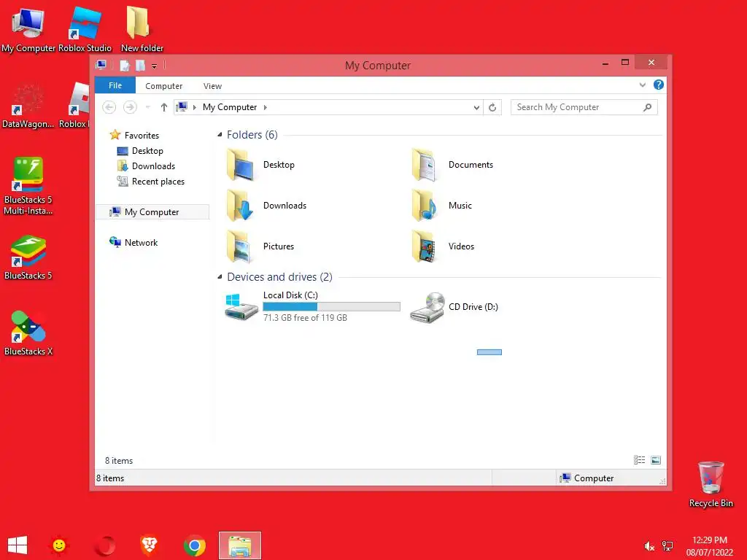Click Properties icon in quick access toolbar
The width and height of the screenshot is (747, 560).
pos(124,65)
